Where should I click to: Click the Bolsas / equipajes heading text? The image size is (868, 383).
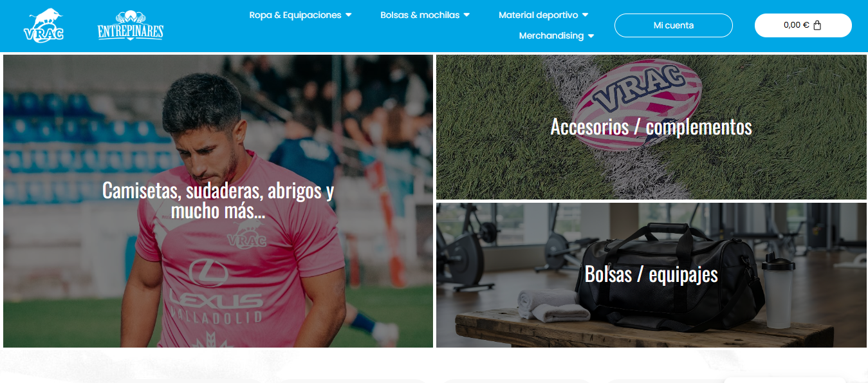pos(651,274)
